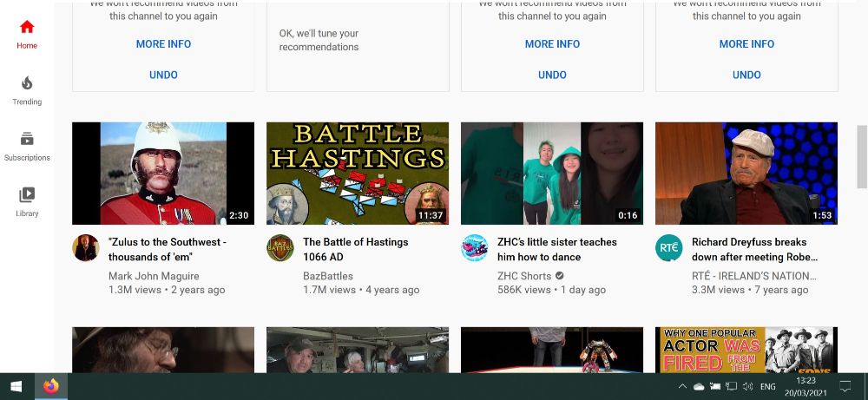This screenshot has width=868, height=400.
Task: Open BazBattles channel avatar
Action: point(280,248)
